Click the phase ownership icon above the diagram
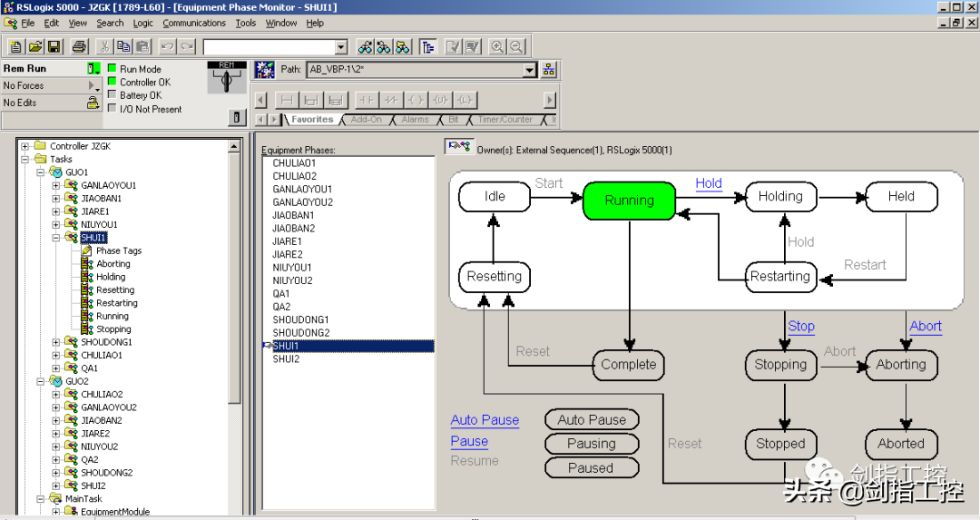980x520 pixels. 458,146
